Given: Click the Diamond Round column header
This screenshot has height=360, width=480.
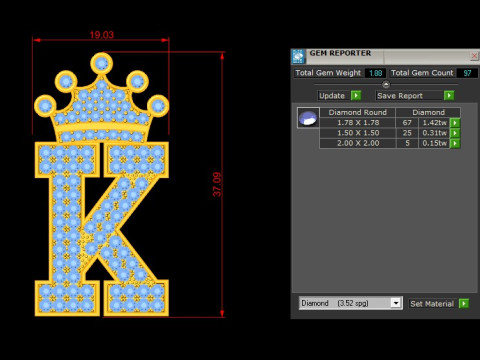Looking at the screenshot, I should click(357, 112).
